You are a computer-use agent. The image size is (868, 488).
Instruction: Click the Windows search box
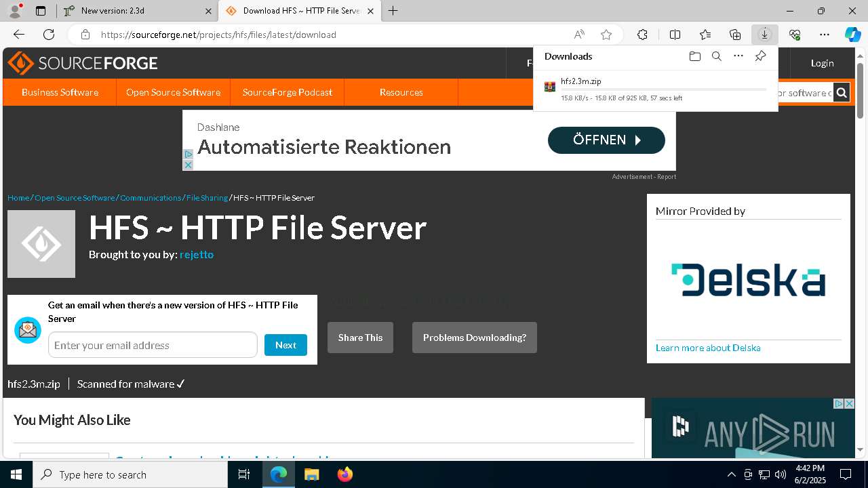pyautogui.click(x=130, y=474)
